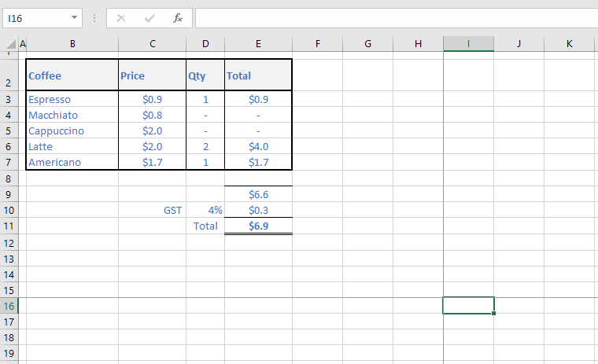This screenshot has height=364, width=598.
Task: Select row 9 header
Action: tap(9, 194)
